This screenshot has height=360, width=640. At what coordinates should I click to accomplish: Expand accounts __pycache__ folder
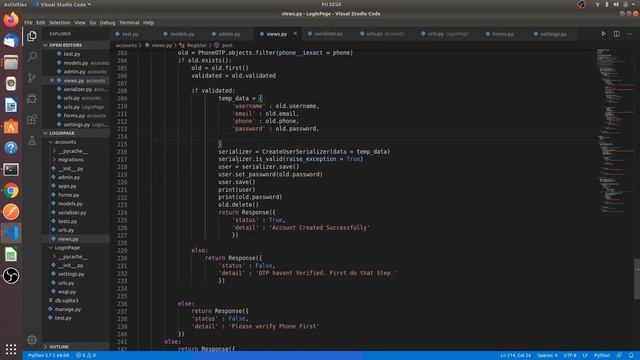(x=72, y=151)
